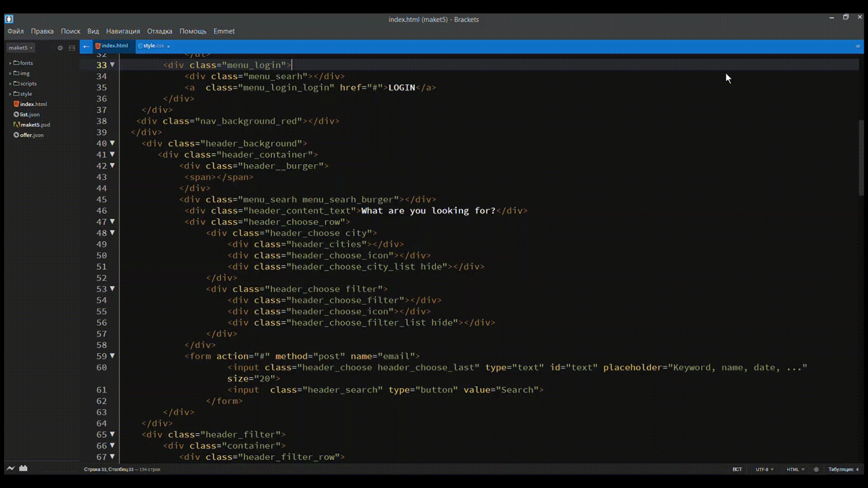Switch to the index.html tab
868x488 pixels.
click(x=114, y=46)
